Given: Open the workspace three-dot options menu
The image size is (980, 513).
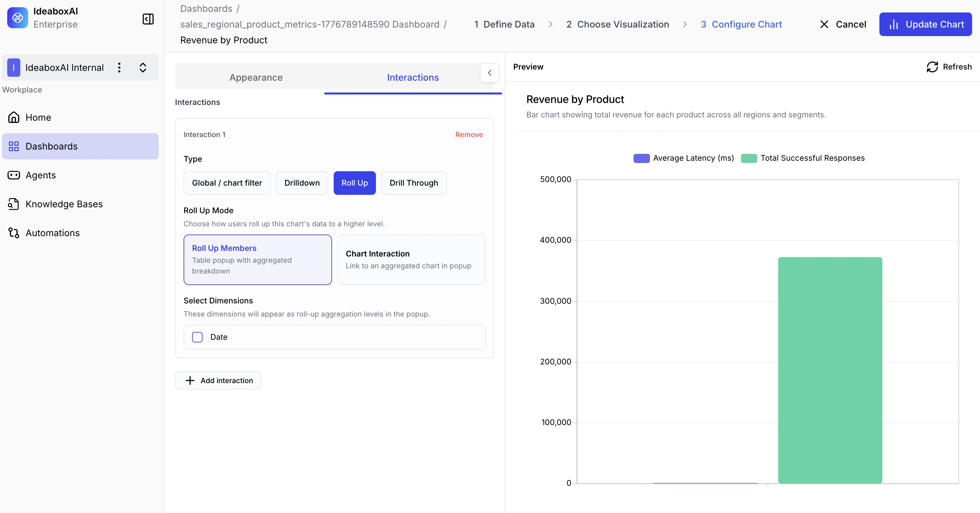Looking at the screenshot, I should (119, 68).
